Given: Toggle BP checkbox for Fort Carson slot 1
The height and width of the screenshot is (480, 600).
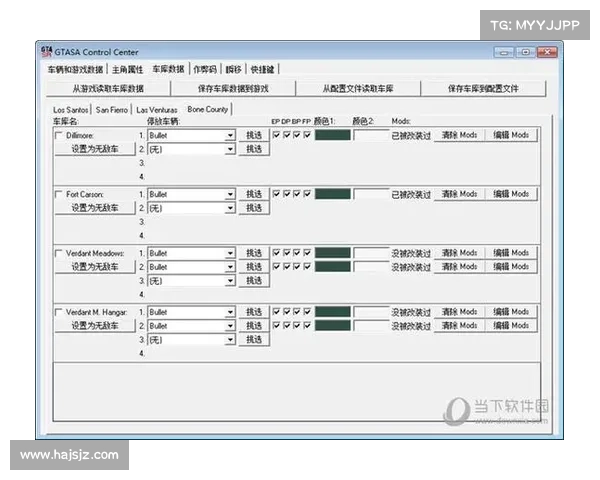Looking at the screenshot, I should point(297,194).
